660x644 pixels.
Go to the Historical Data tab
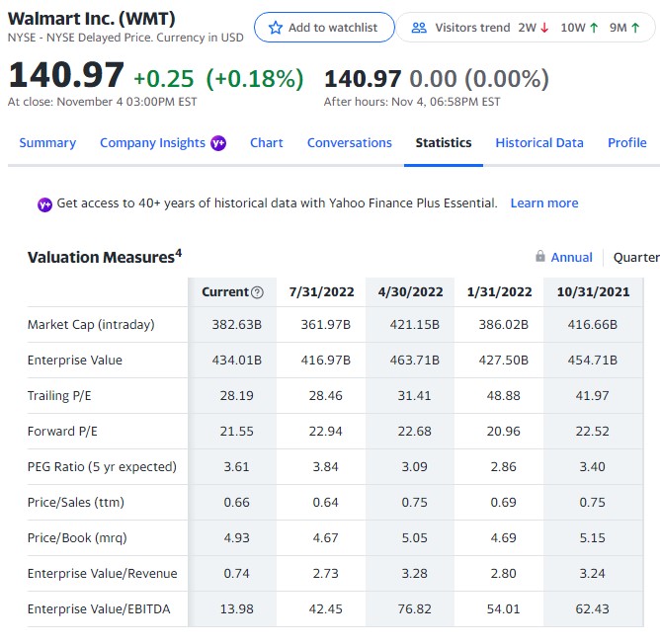[539, 142]
